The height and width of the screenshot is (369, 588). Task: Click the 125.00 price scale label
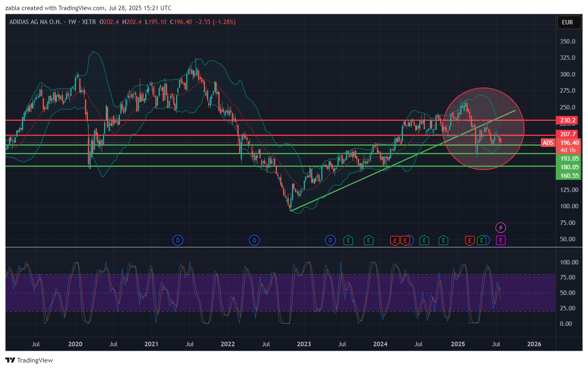[569, 190]
